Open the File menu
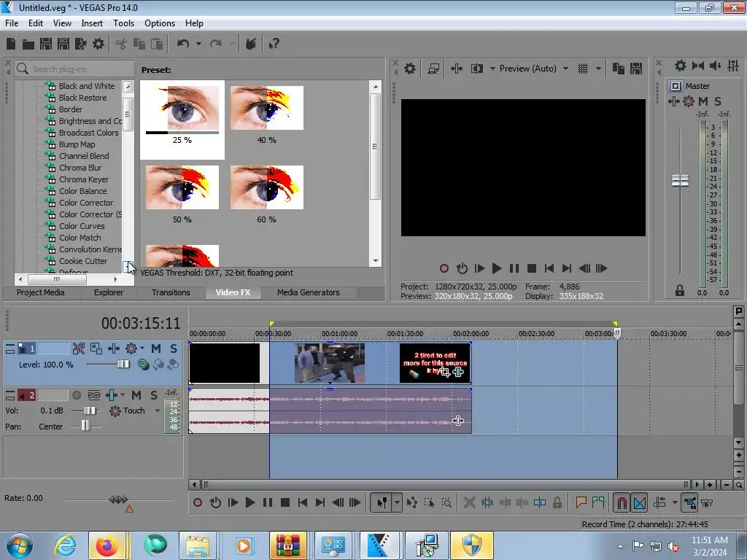The height and width of the screenshot is (560, 747). 12,23
